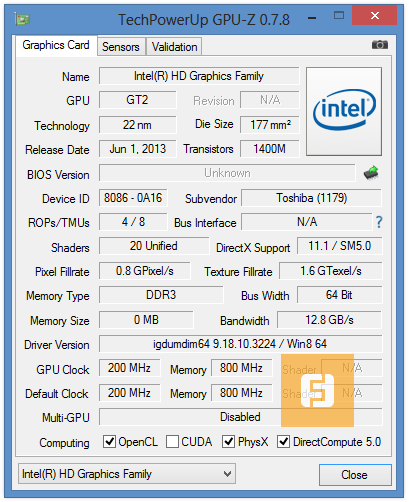This screenshot has width=409, height=502.
Task: Click the ROPs/TMUs value 4 / 8
Action: pyautogui.click(x=133, y=222)
